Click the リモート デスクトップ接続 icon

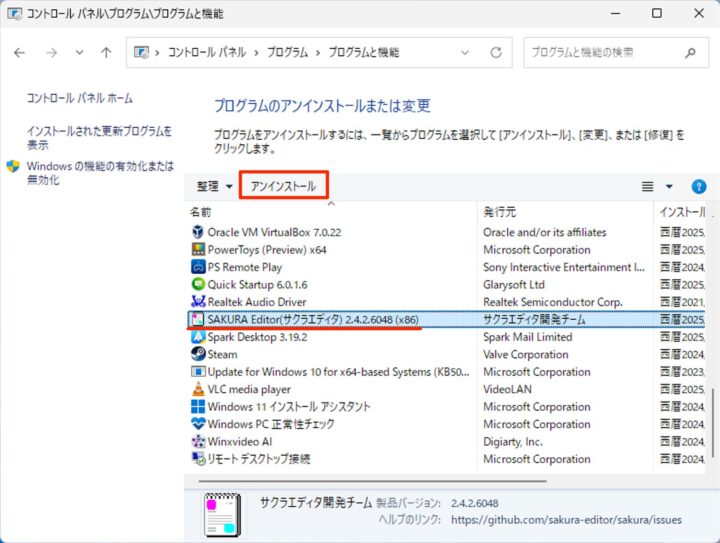(x=198, y=459)
